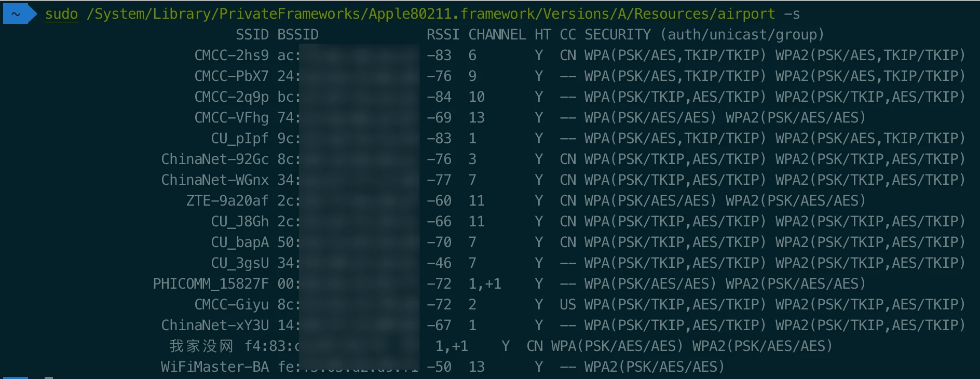
Task: Select the CMCC-2hs9 network name
Action: (x=232, y=56)
